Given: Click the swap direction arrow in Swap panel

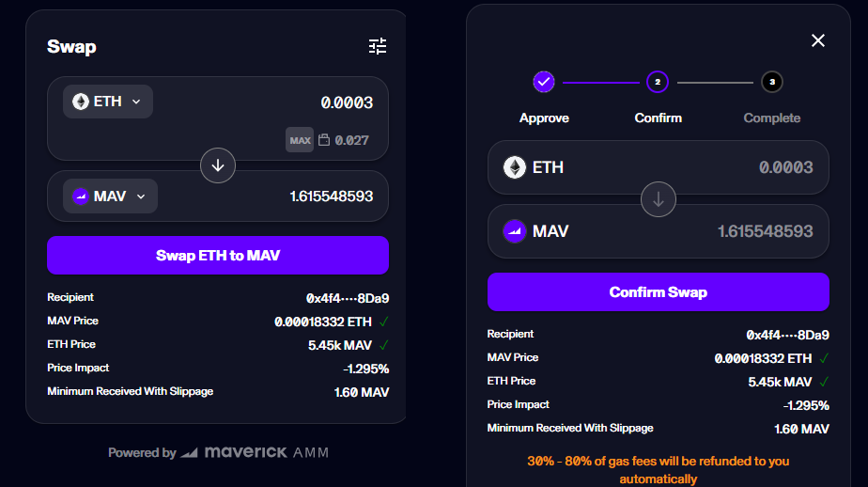Looking at the screenshot, I should [218, 165].
